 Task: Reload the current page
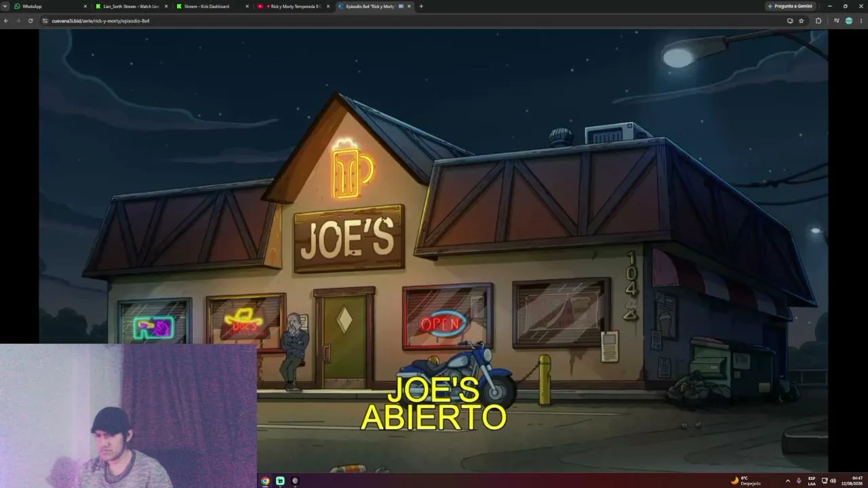coord(31,21)
